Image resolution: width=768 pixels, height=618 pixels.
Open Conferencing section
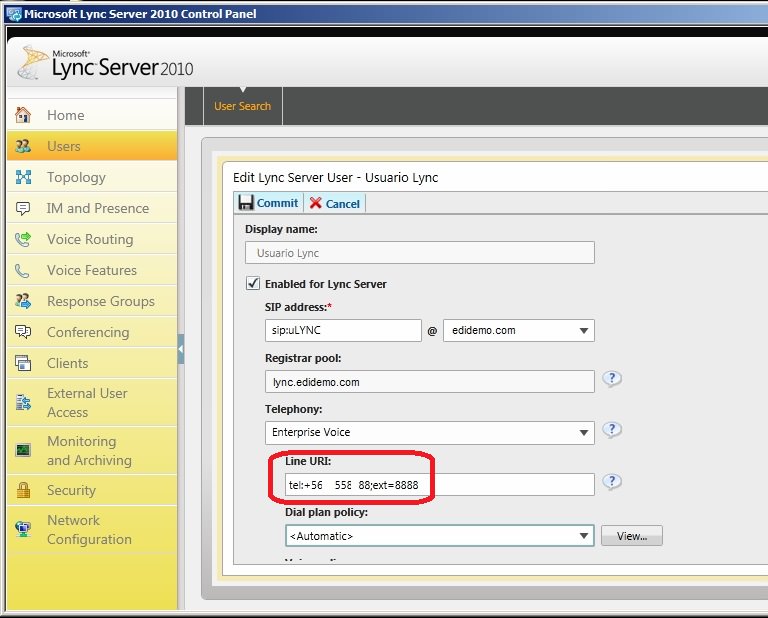[x=92, y=332]
